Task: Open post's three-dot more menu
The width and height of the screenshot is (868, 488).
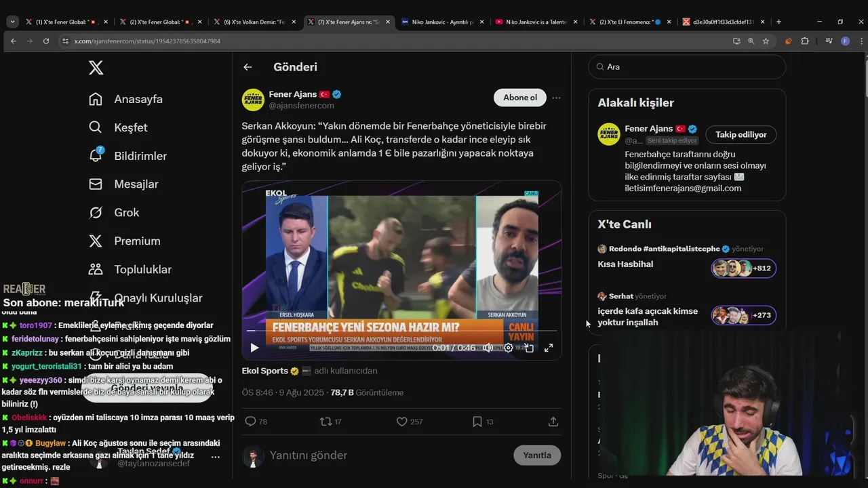Action: pos(556,98)
